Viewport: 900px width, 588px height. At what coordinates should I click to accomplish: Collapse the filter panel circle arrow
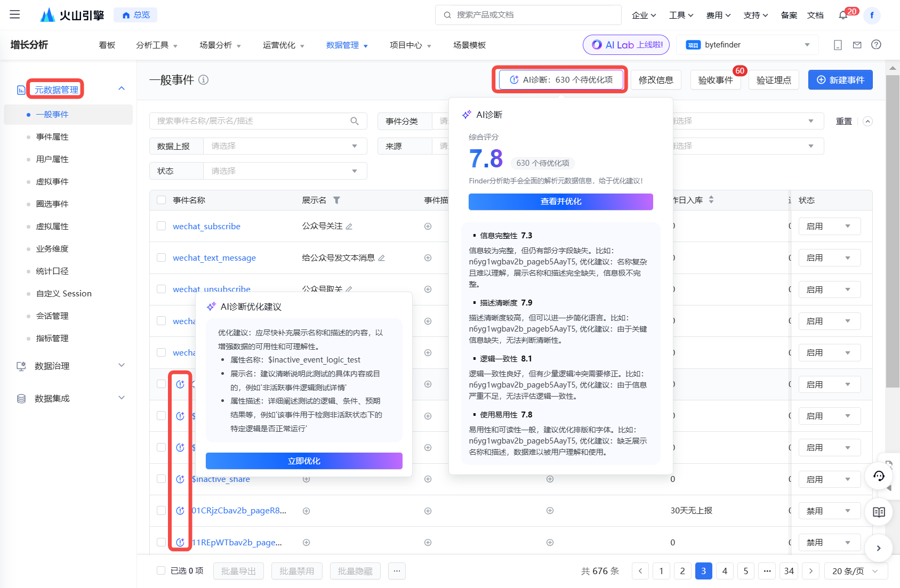867,121
